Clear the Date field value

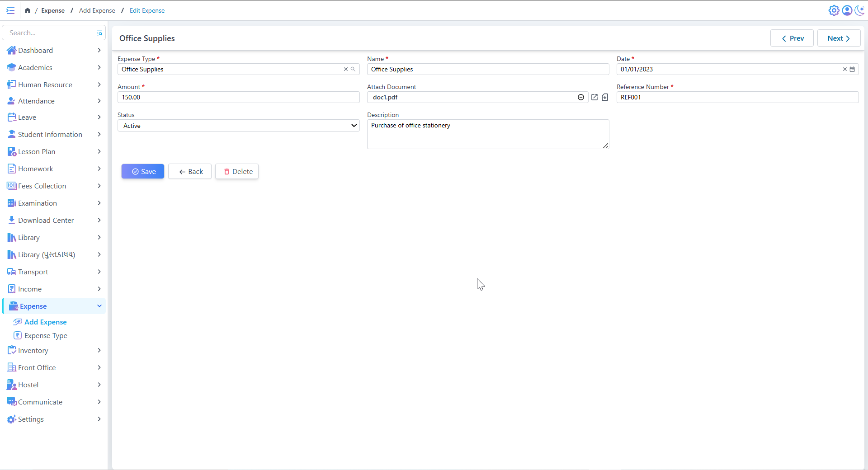[x=844, y=69]
